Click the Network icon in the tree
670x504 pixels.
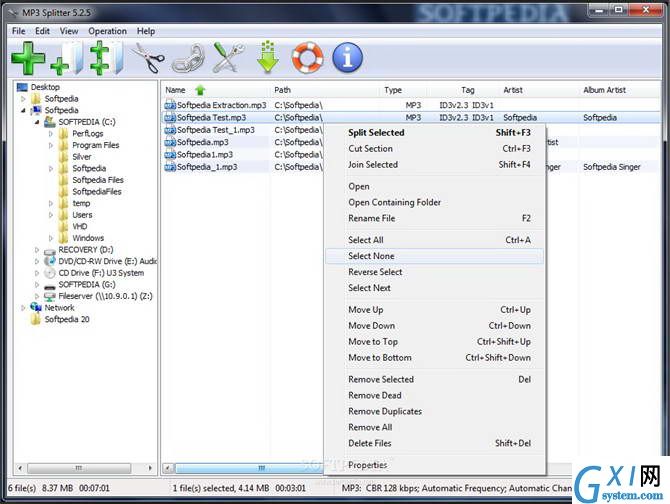[36, 308]
